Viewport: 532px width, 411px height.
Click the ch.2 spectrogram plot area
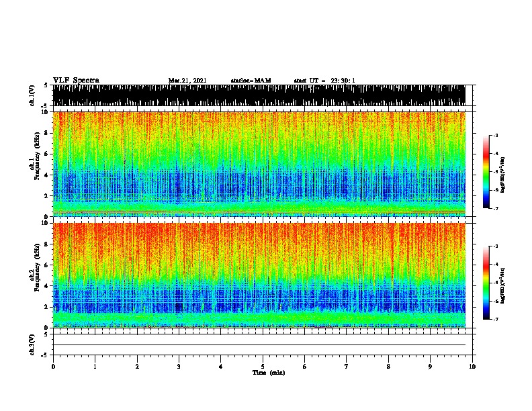point(259,275)
